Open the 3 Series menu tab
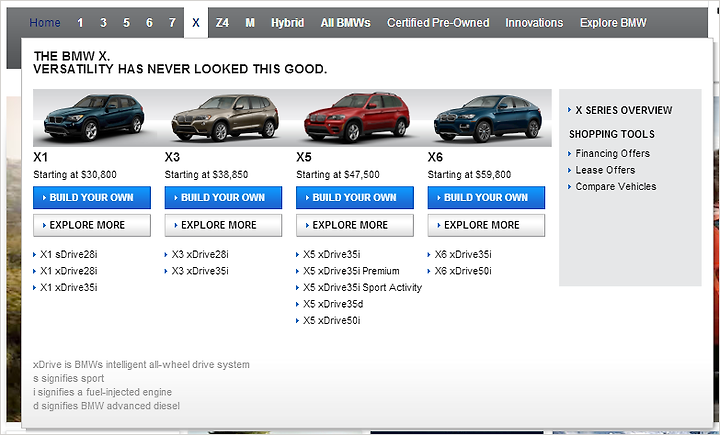Screen dimensions: 720x435 click(103, 23)
